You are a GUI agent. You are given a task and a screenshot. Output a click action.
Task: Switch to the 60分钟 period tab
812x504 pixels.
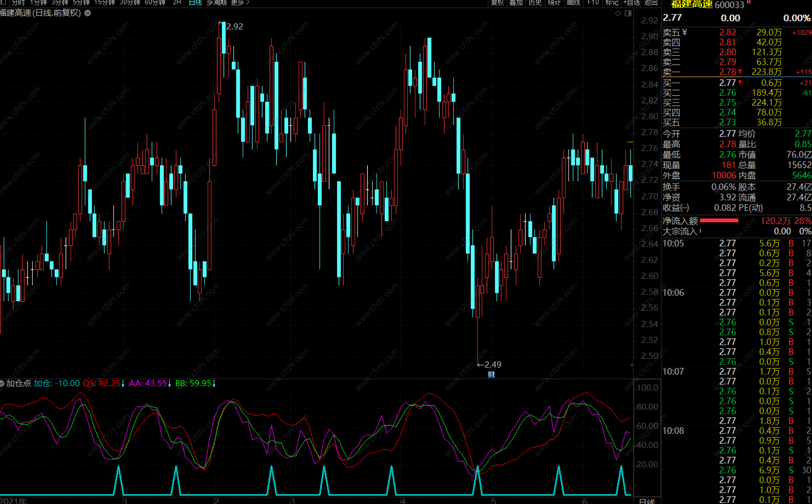[155, 3]
